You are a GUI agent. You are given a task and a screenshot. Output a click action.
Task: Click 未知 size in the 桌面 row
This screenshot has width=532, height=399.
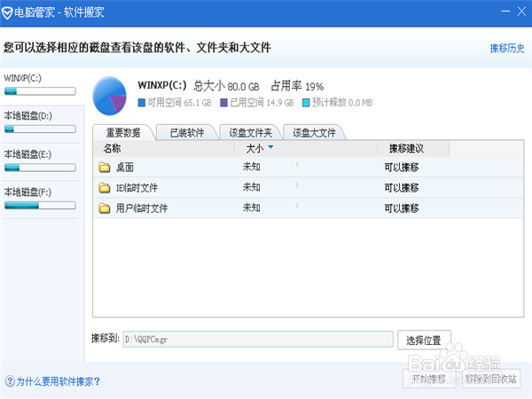[252, 167]
